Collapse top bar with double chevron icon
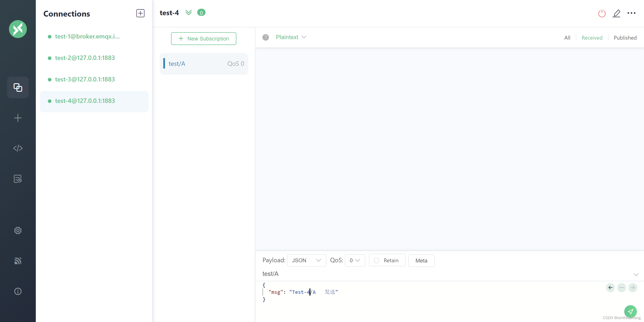 pyautogui.click(x=189, y=12)
